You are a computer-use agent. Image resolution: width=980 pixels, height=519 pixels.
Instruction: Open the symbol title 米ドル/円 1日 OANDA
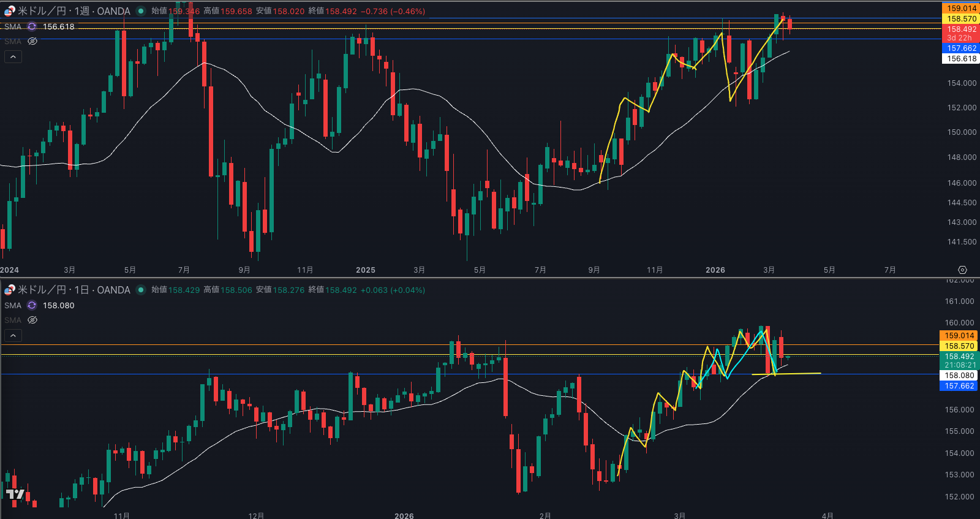click(73, 290)
